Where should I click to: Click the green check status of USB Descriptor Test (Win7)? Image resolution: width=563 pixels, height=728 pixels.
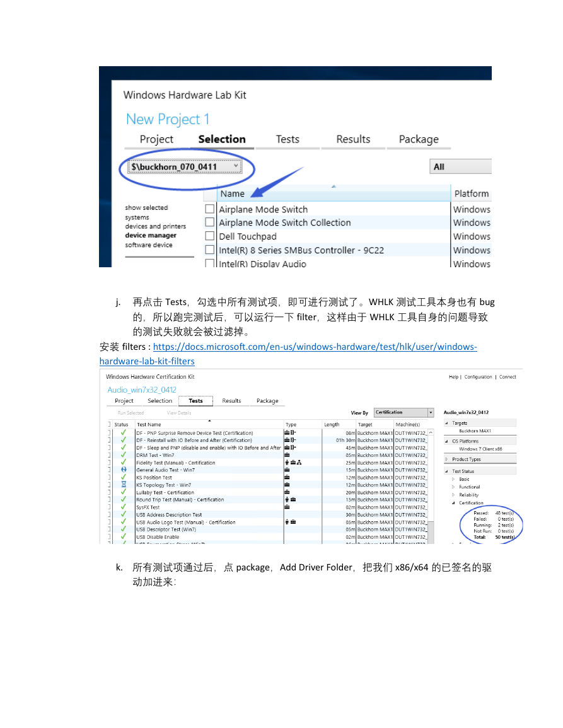[x=123, y=529]
